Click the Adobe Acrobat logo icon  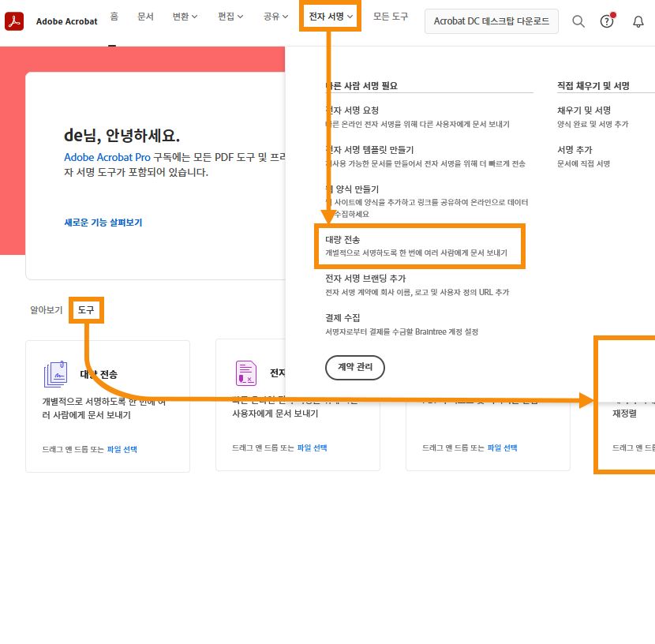pos(14,21)
